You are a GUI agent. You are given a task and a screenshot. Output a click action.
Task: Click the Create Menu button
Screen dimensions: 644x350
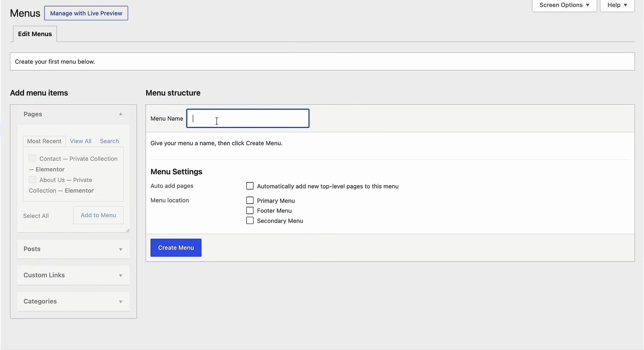(x=176, y=248)
